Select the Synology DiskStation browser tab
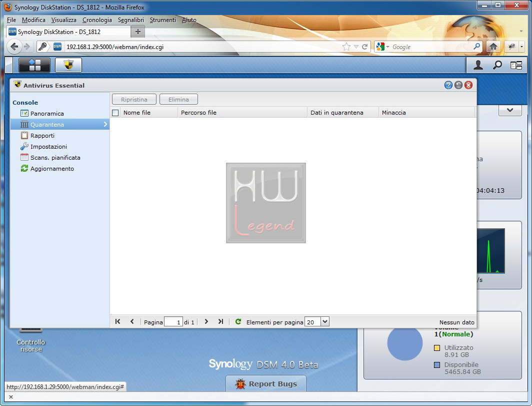 pos(68,32)
